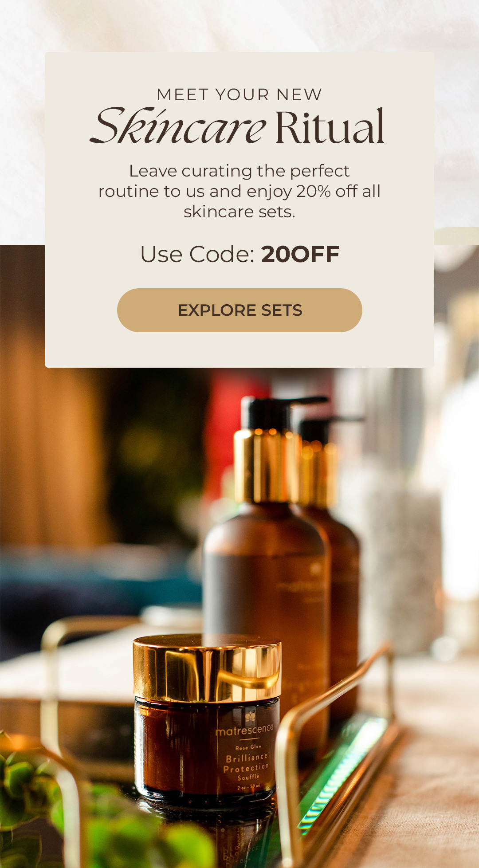The width and height of the screenshot is (479, 868).
Task: Click the EXPLORE SETS button
Action: (x=239, y=310)
